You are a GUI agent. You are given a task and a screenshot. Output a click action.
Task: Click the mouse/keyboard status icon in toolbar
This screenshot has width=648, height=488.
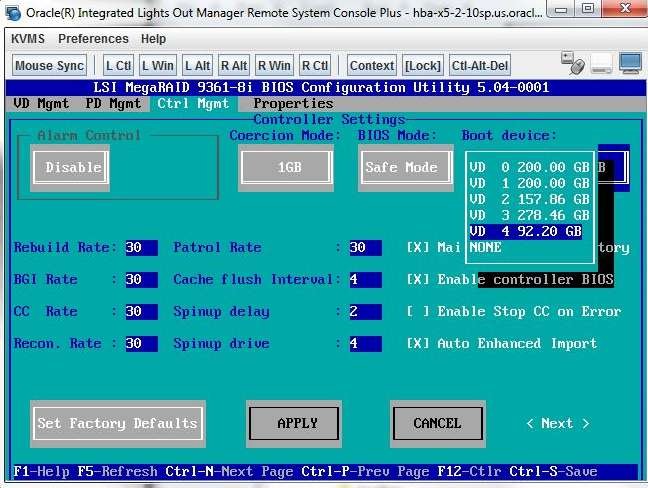[x=573, y=63]
